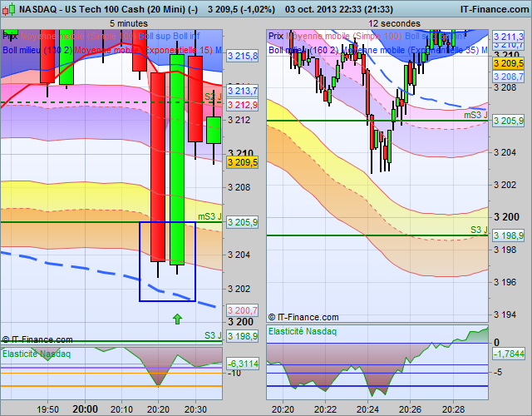Click the bold 20:00 time axis label
The width and height of the screenshot is (532, 416).
pos(85,409)
